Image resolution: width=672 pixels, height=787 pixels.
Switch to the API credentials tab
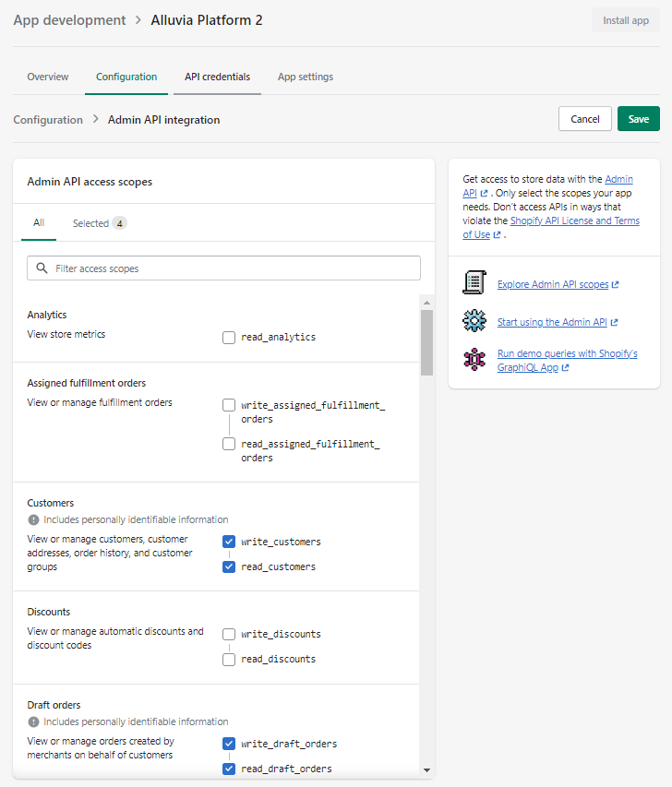217,77
